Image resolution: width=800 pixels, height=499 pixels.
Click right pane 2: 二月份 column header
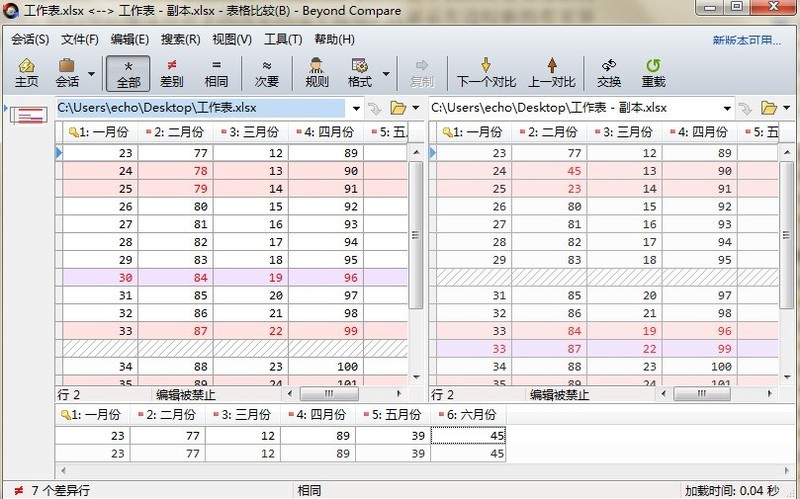point(549,132)
